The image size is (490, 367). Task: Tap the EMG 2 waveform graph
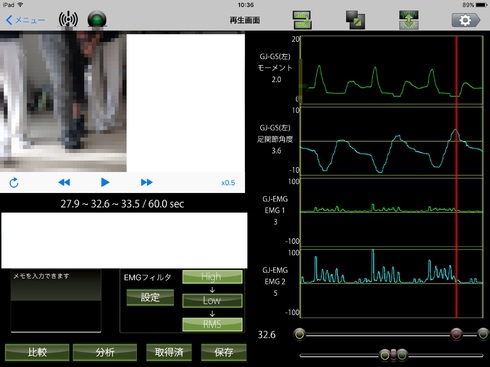[x=392, y=283]
